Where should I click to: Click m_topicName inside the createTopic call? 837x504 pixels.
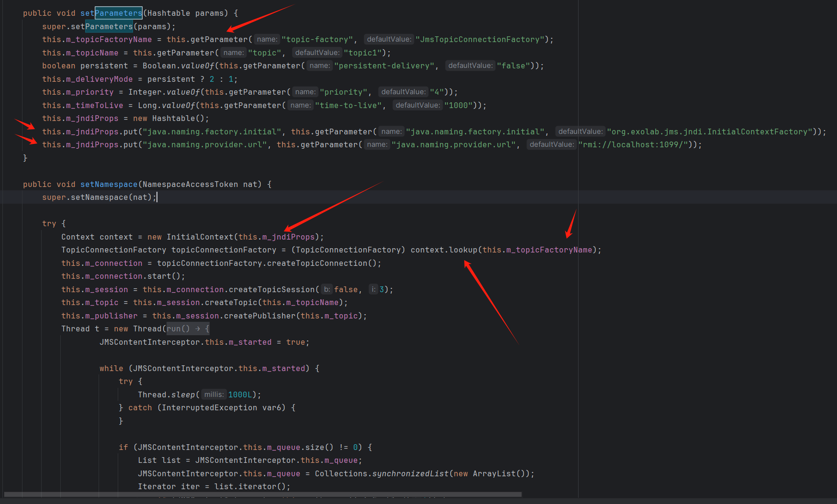click(x=312, y=302)
